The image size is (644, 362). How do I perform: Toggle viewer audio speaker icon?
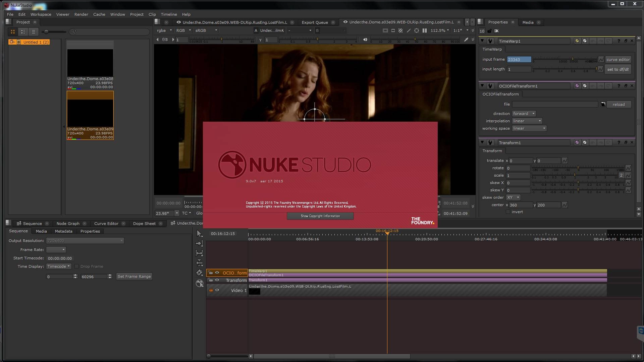[x=365, y=40]
